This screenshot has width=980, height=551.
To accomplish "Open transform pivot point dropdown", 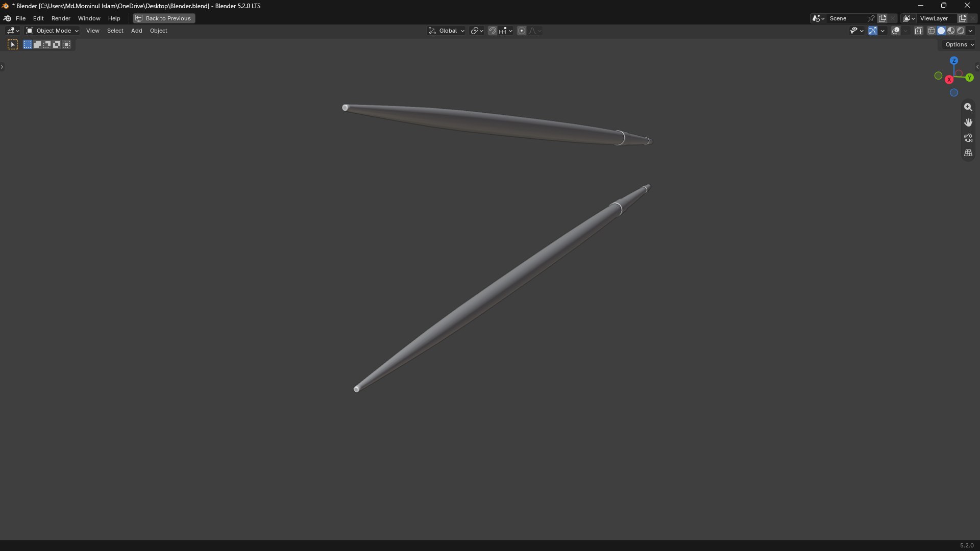I will point(477,31).
